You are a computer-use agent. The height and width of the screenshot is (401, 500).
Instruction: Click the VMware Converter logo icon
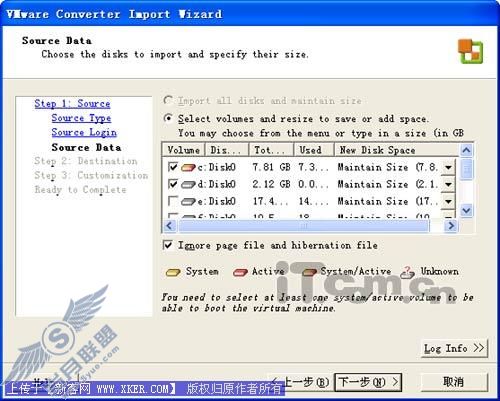click(470, 51)
